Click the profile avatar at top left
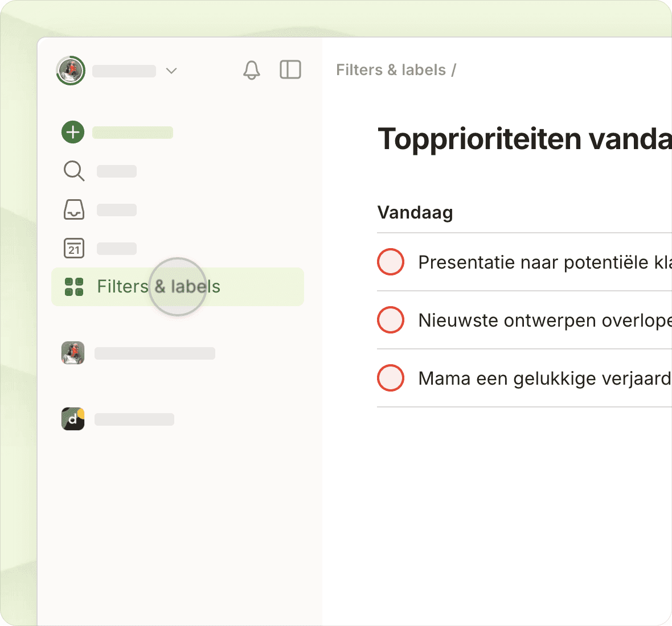This screenshot has width=672, height=626. (x=71, y=71)
